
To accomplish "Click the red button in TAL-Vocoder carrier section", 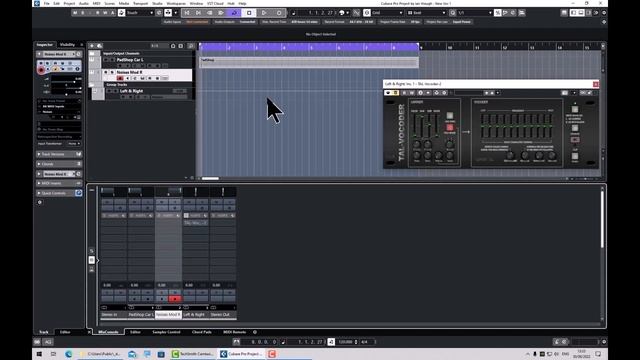I will [x=449, y=127].
